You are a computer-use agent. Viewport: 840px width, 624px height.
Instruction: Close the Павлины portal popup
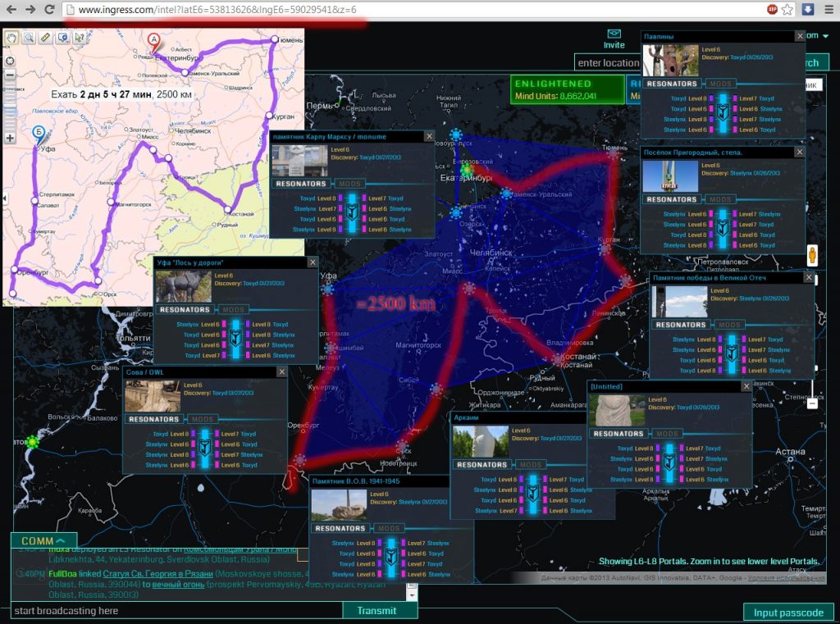point(800,36)
